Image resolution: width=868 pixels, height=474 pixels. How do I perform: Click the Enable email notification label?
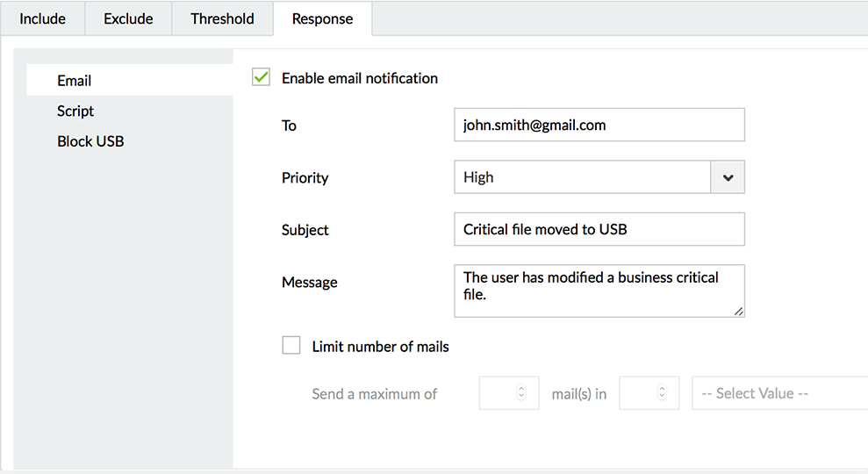360,78
